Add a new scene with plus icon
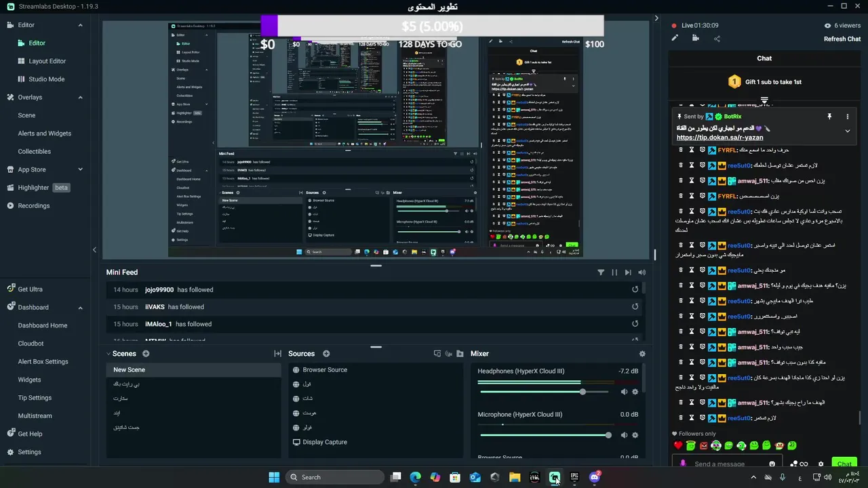This screenshot has width=868, height=488. click(146, 354)
